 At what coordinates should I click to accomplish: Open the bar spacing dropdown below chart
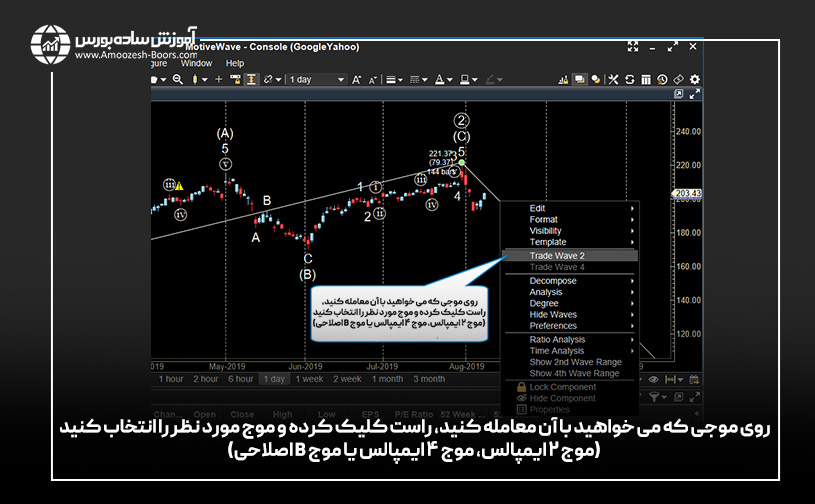[674, 380]
